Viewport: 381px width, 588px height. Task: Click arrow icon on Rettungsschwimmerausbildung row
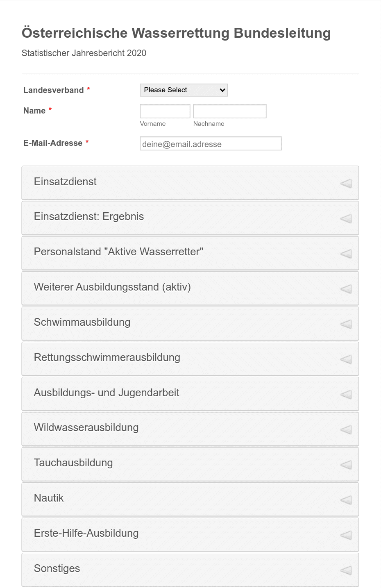click(x=346, y=359)
